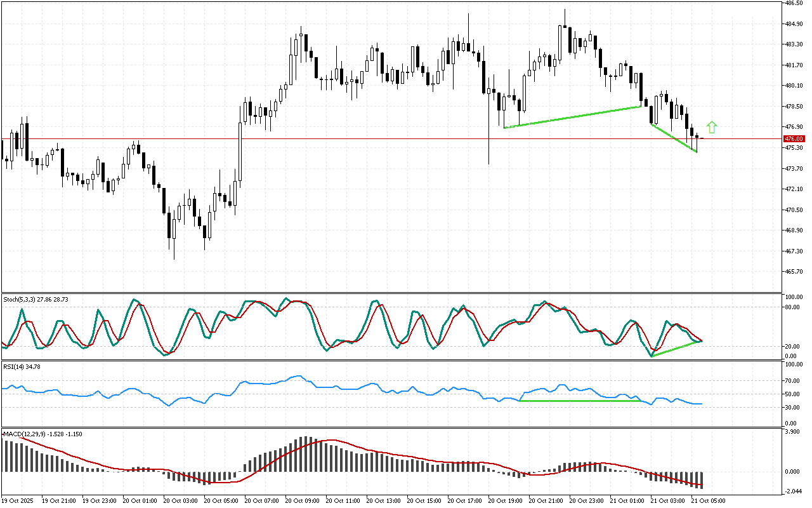Click the 70.00 level on RSI scale
Screen dimensions: 812x508
tap(793, 381)
